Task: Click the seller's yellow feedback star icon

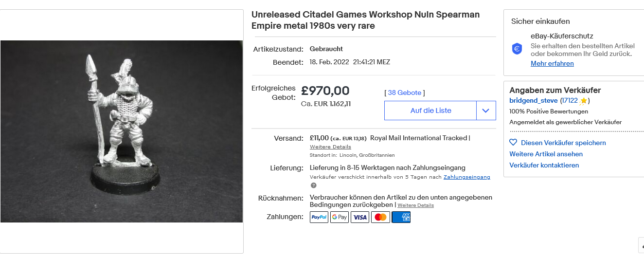Action: pyautogui.click(x=584, y=101)
